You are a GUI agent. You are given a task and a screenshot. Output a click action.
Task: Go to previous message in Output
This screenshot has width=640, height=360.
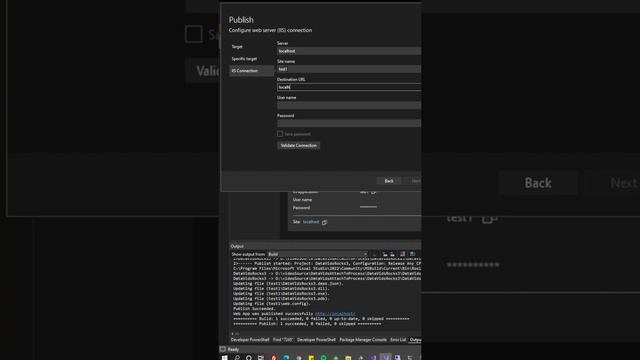(384, 254)
